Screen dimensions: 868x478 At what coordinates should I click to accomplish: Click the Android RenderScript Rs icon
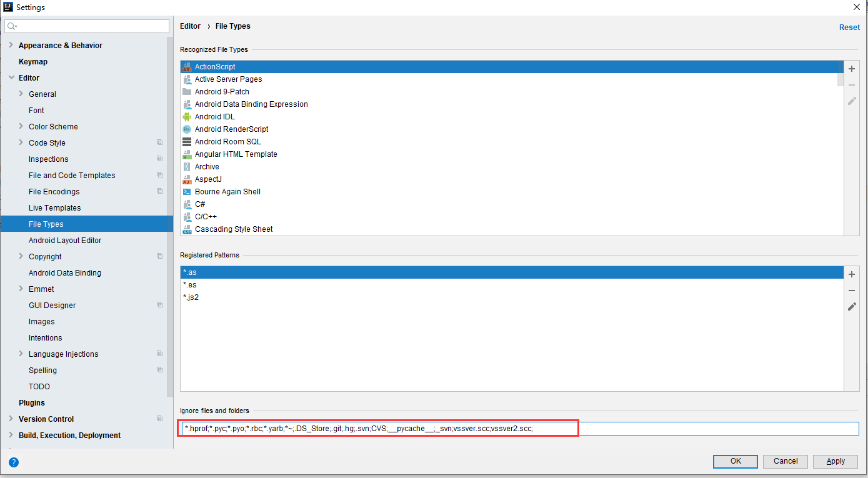(x=187, y=129)
